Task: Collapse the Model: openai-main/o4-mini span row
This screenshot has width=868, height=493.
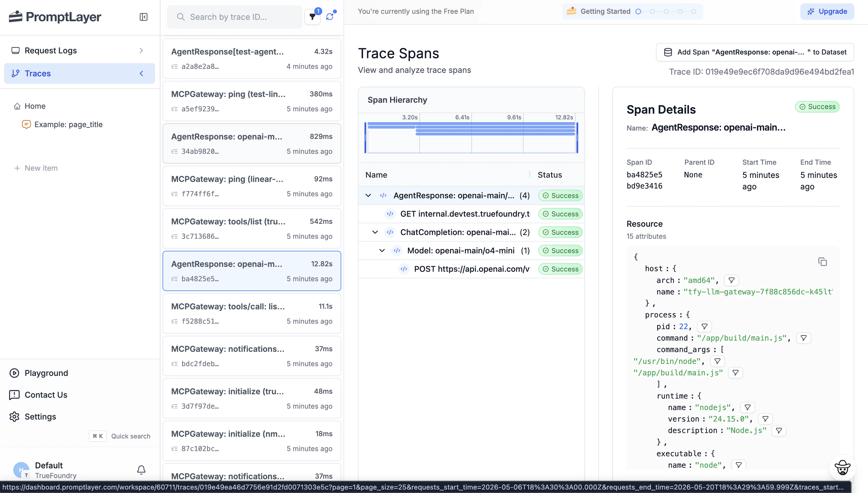Action: tap(382, 251)
